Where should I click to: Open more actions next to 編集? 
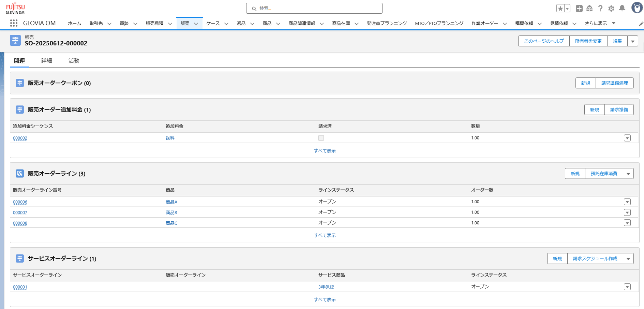633,41
